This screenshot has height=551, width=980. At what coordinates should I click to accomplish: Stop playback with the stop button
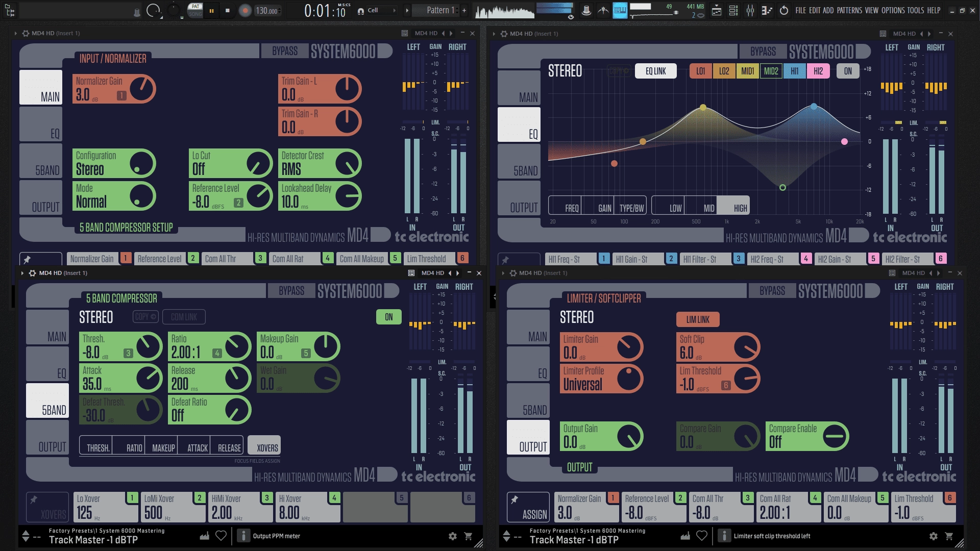[x=228, y=11]
